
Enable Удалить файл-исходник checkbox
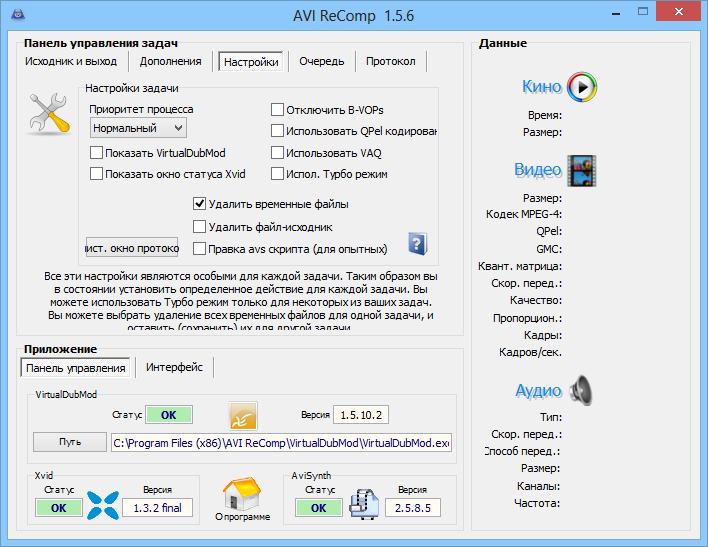(x=199, y=227)
